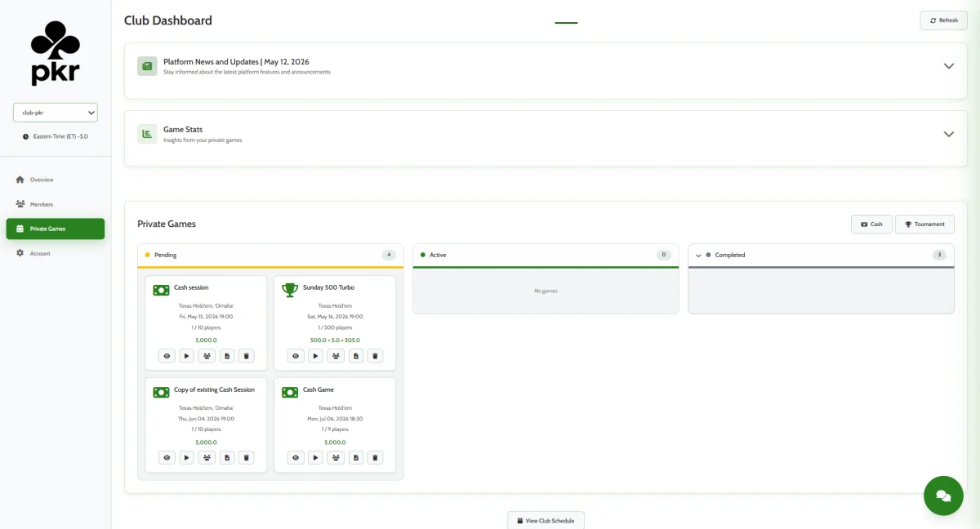Delete the Cash Game card
Viewport: 980px width, 529px height.
[x=375, y=458]
